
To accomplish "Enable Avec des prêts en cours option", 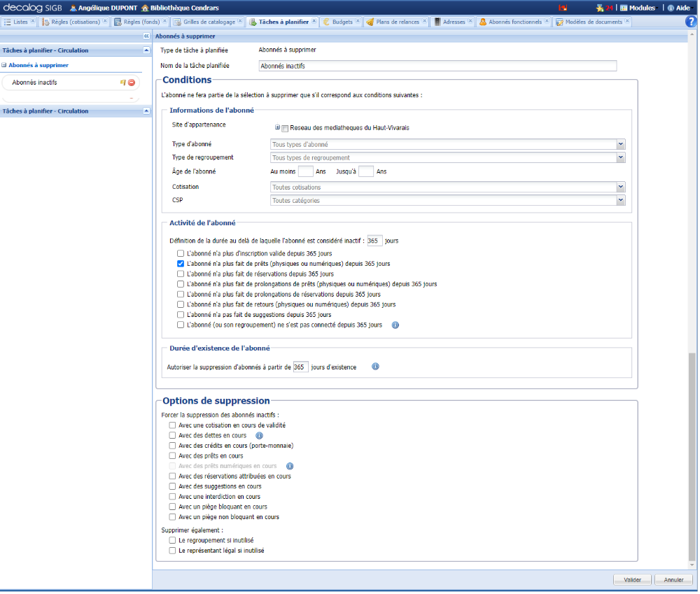I will click(x=171, y=455).
